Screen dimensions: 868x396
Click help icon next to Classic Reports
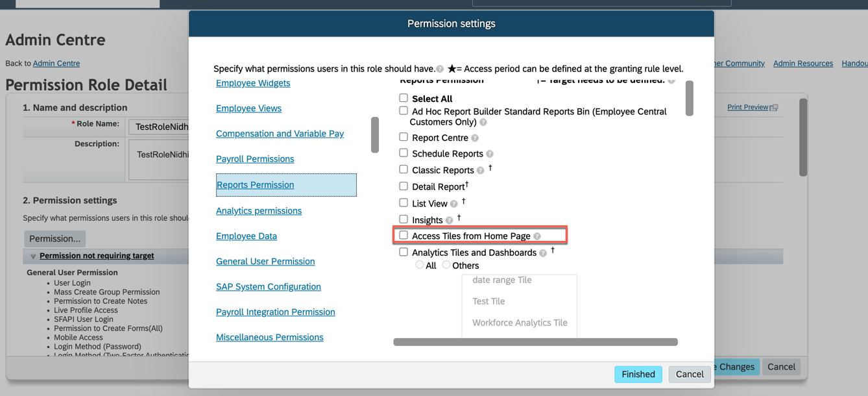(481, 171)
